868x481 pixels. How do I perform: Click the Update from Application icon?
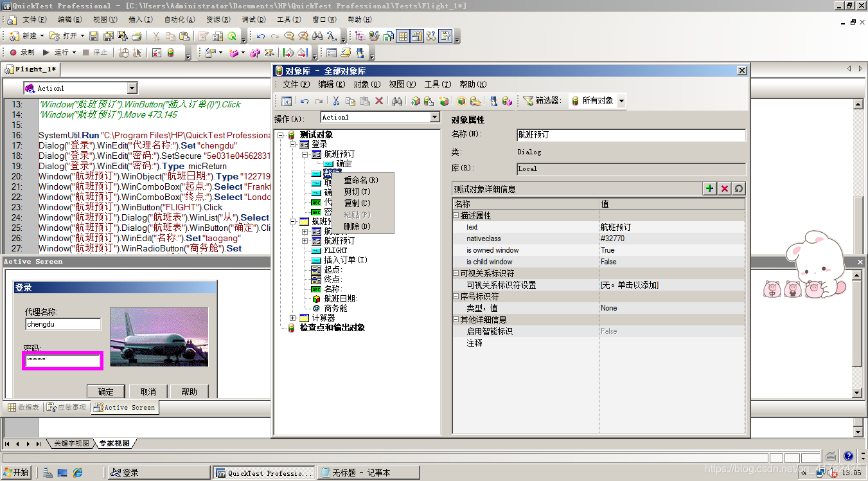pyautogui.click(x=429, y=101)
